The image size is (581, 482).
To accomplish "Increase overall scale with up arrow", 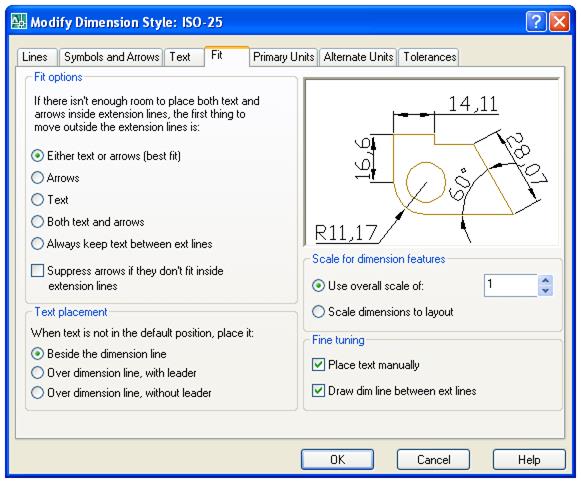I will (x=545, y=280).
